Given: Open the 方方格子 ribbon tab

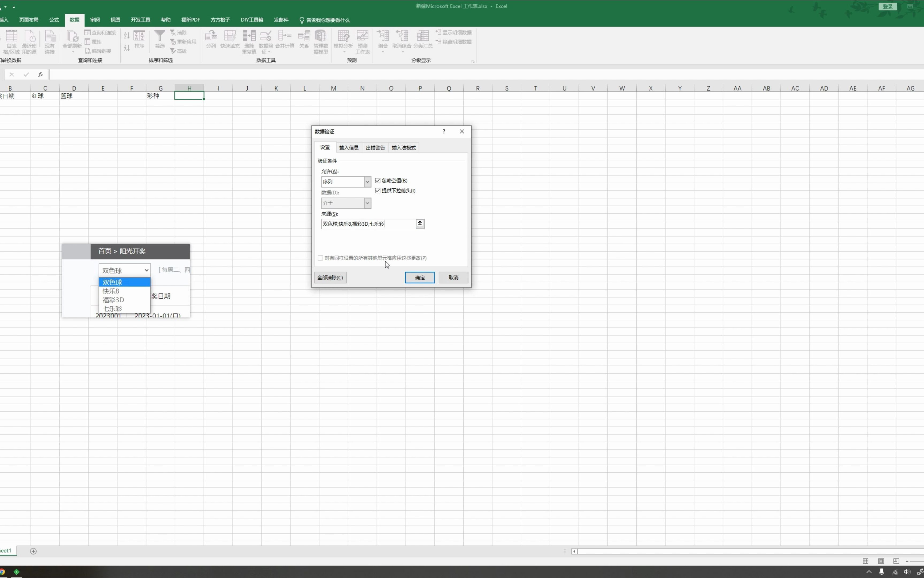Looking at the screenshot, I should pos(220,20).
